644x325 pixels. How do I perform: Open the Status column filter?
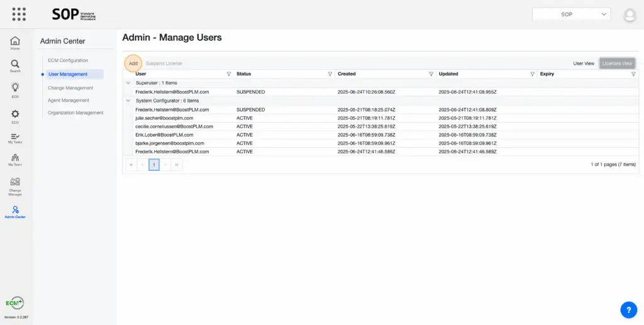(330, 74)
